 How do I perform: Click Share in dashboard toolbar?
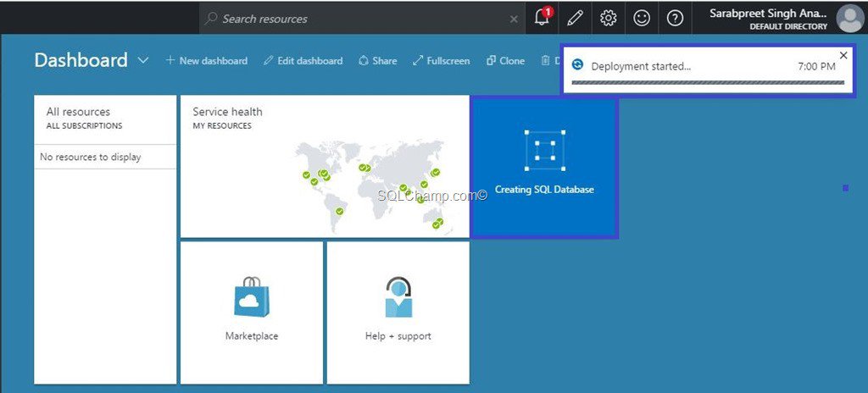pyautogui.click(x=377, y=61)
